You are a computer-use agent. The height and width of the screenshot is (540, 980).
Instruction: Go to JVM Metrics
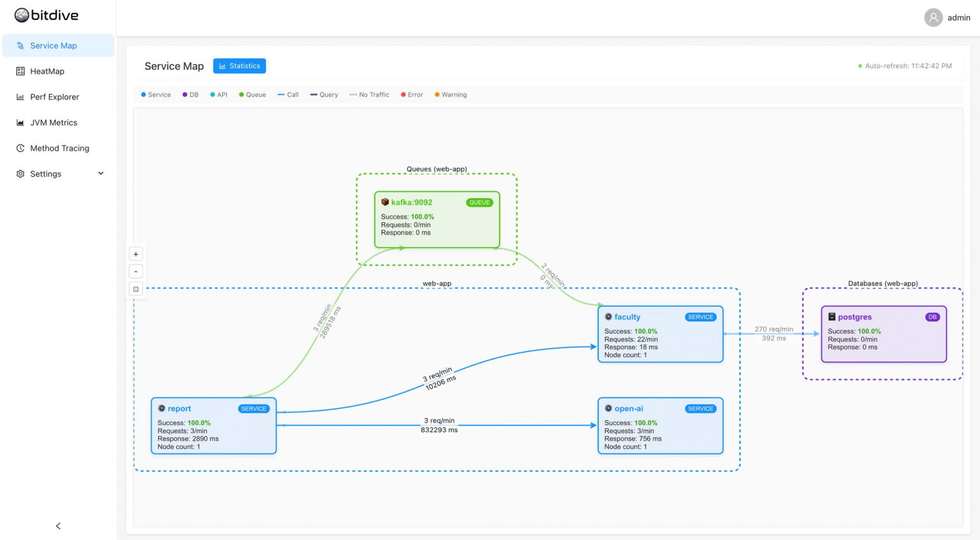coord(53,123)
